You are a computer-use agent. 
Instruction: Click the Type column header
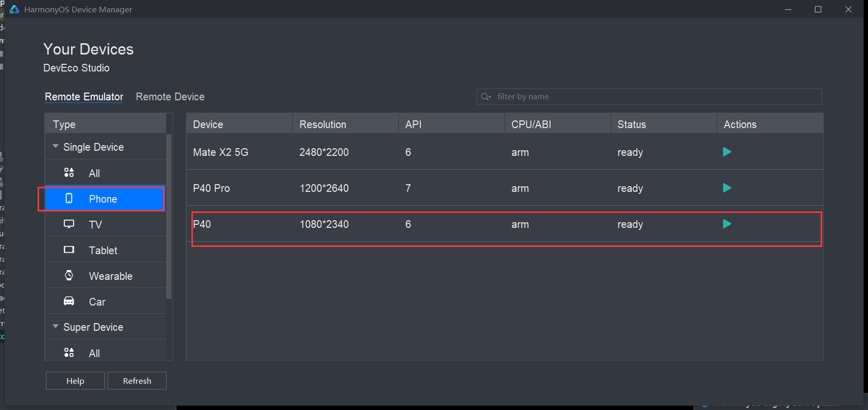click(105, 124)
